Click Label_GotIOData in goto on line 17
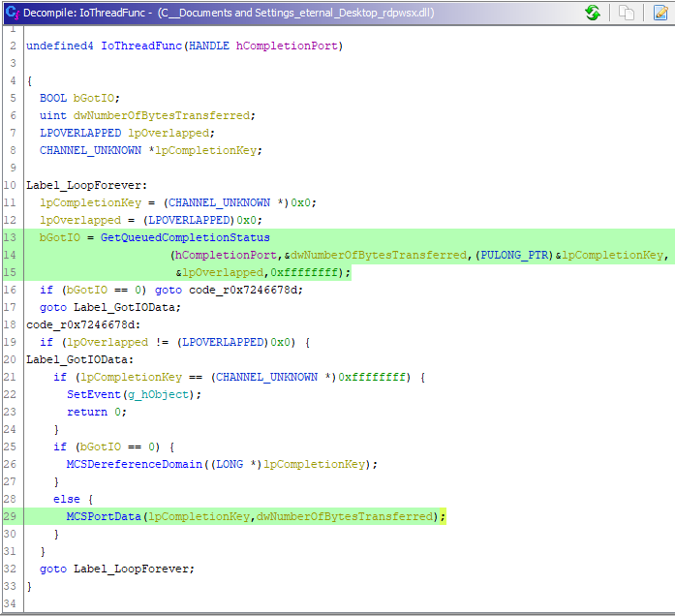Viewport: 675px width, 616px height. pyautogui.click(x=124, y=307)
